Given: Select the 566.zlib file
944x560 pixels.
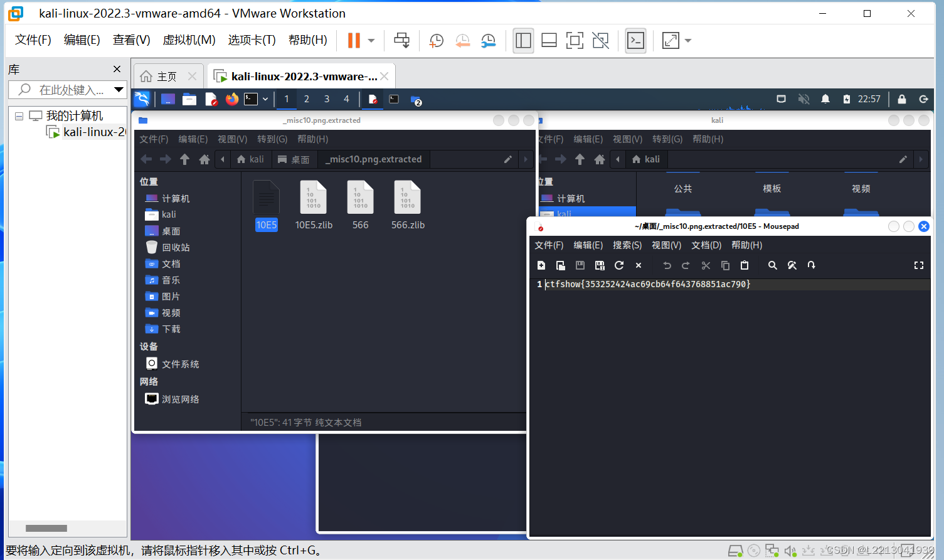Looking at the screenshot, I should click(408, 204).
